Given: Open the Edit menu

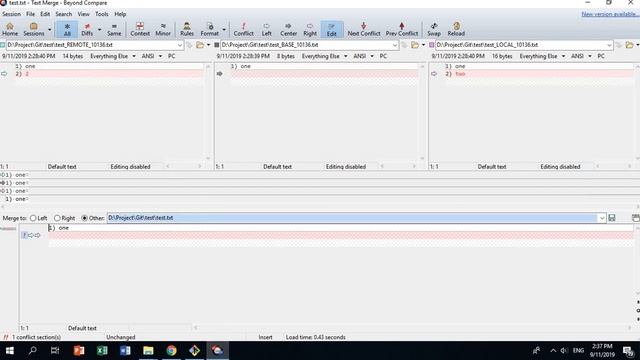Looking at the screenshot, I should (45, 14).
